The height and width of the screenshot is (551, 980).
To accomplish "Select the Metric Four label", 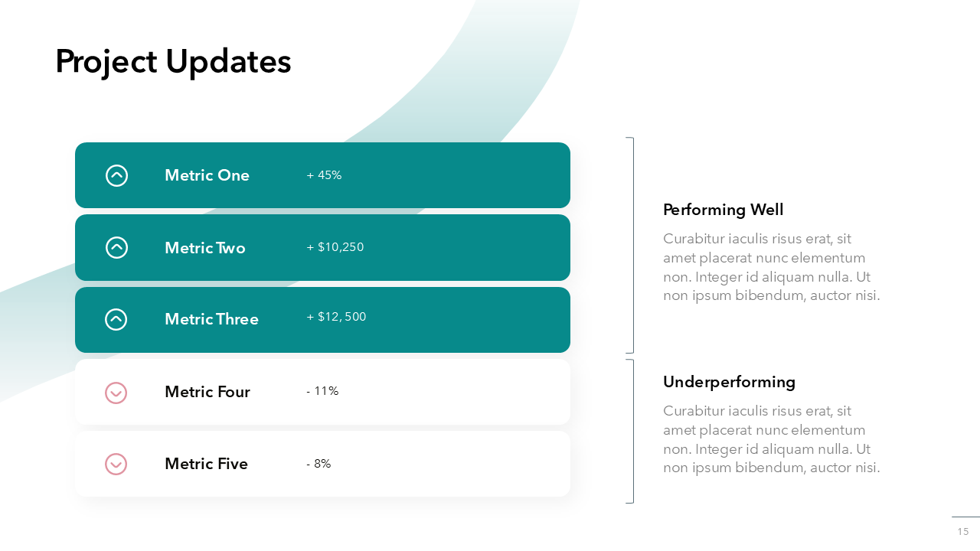I will (x=207, y=392).
